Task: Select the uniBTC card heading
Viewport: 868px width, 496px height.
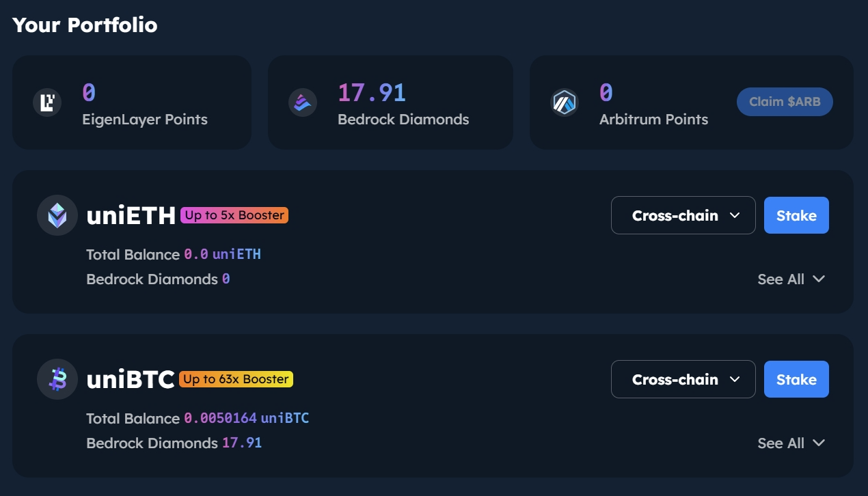Action: click(x=130, y=378)
